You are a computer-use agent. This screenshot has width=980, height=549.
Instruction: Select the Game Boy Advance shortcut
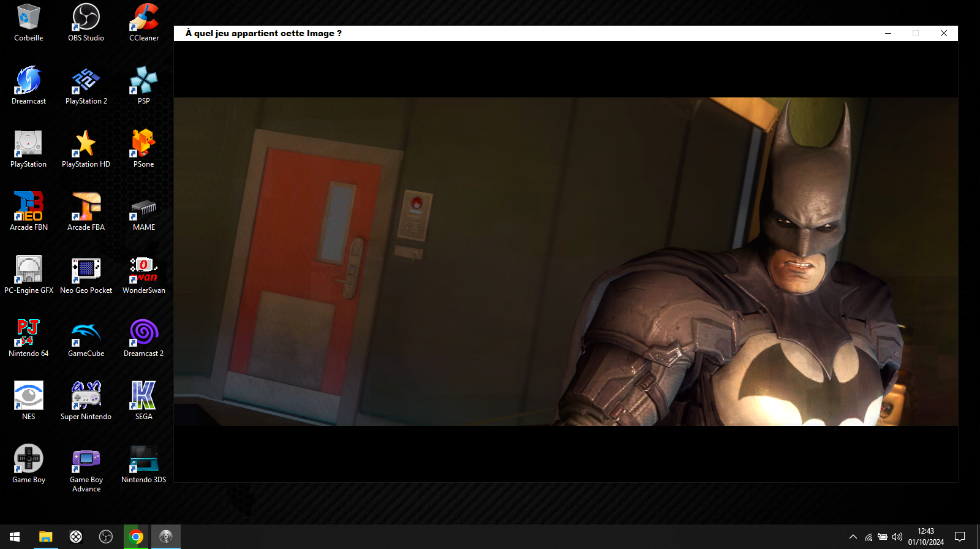86,469
